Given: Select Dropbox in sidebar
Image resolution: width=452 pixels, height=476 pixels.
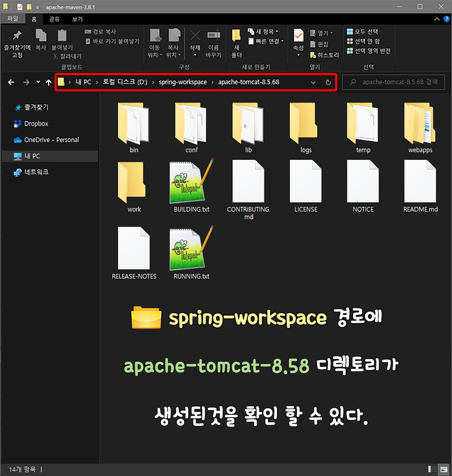Looking at the screenshot, I should (31, 124).
